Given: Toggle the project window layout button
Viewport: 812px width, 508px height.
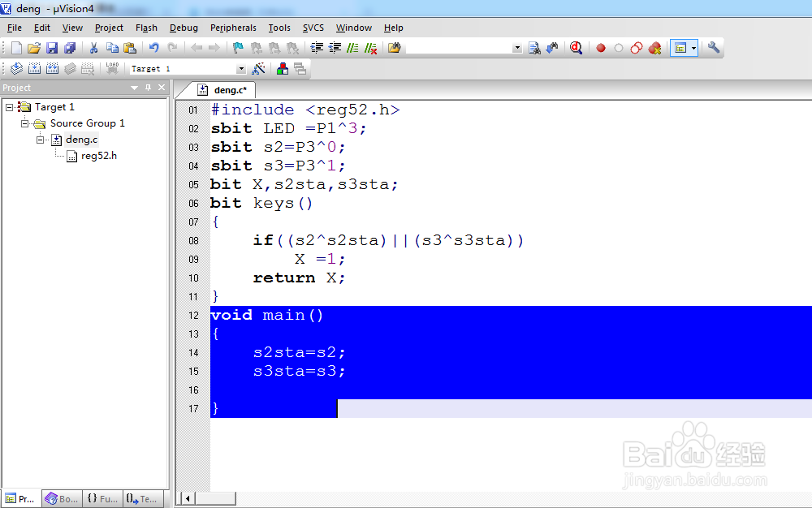Looking at the screenshot, I should click(680, 48).
